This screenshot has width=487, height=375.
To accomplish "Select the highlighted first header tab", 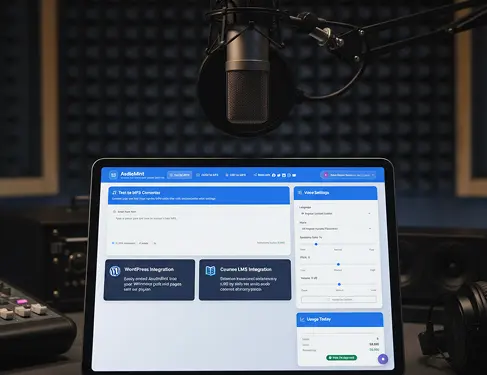I will pyautogui.click(x=179, y=175).
